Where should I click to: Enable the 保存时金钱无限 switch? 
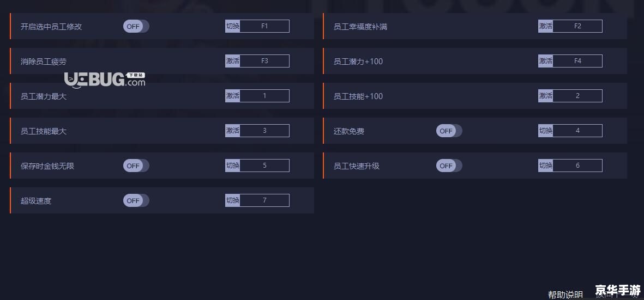click(136, 166)
